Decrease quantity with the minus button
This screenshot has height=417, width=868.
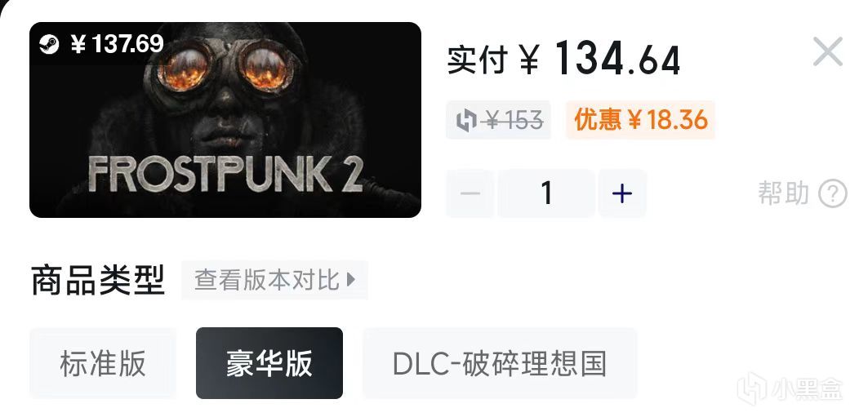coord(470,193)
